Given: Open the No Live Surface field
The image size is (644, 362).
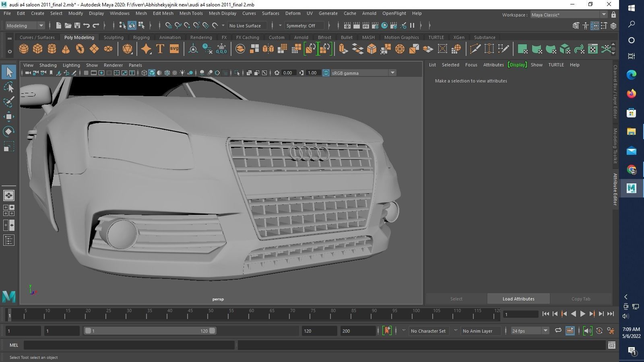Looking at the screenshot, I should [247, 26].
